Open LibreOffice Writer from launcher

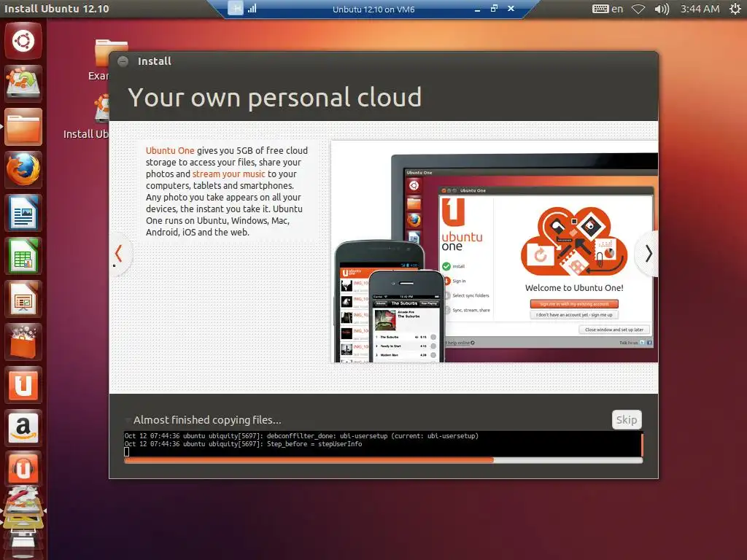[x=23, y=213]
